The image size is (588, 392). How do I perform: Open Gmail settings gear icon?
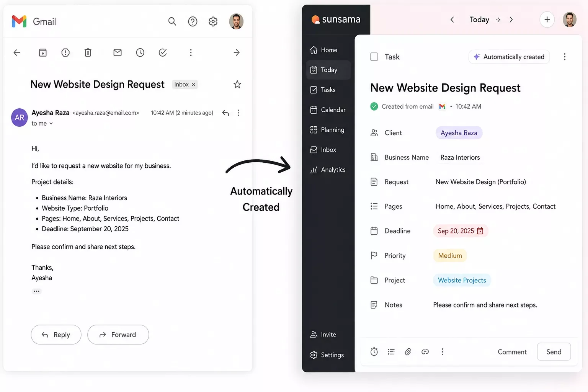tap(213, 21)
